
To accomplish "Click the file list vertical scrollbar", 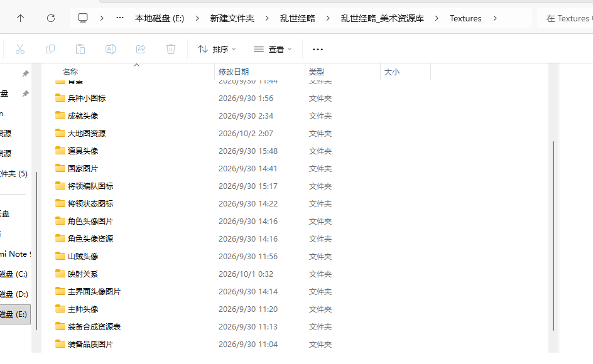I will pos(553,236).
